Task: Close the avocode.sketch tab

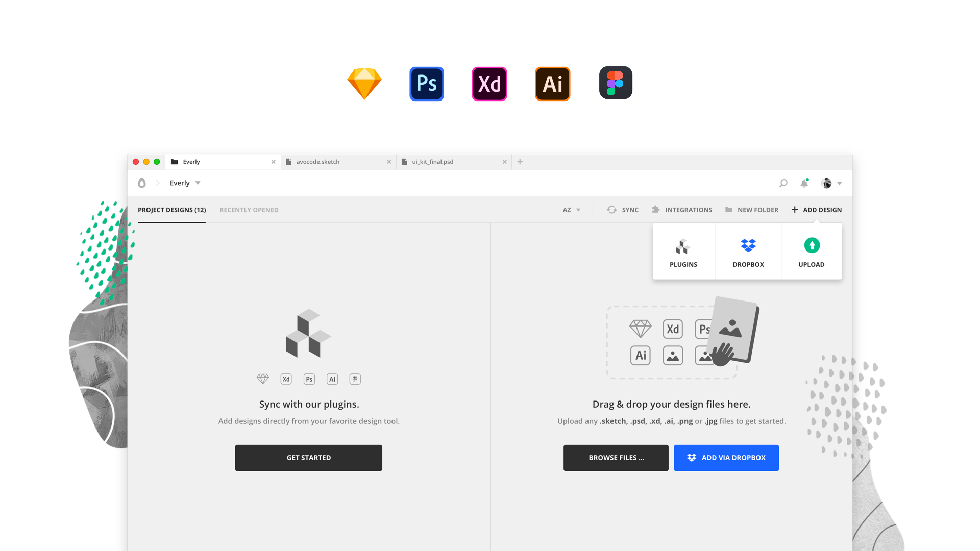Action: tap(389, 162)
